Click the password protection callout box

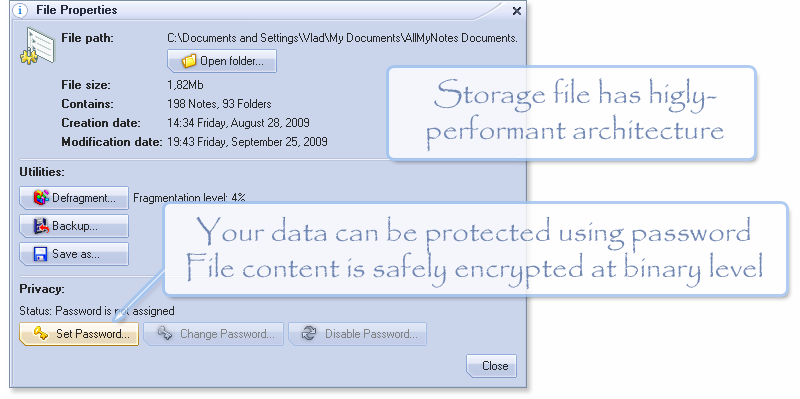tap(476, 248)
